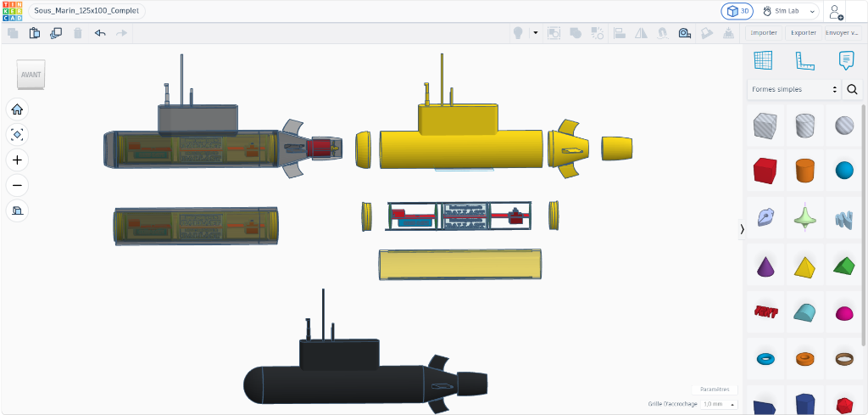Select the blue torus shape
The height and width of the screenshot is (415, 868).
(765, 358)
